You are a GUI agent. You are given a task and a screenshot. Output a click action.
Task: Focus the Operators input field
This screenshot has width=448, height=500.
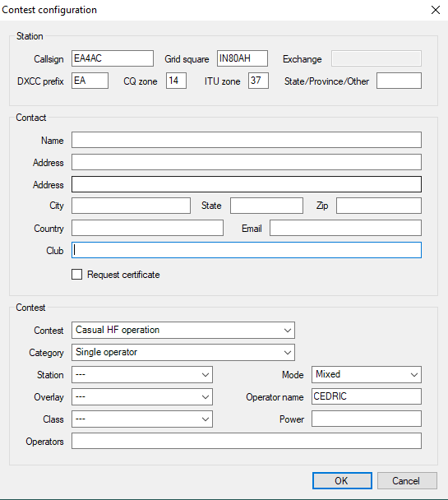(x=247, y=441)
